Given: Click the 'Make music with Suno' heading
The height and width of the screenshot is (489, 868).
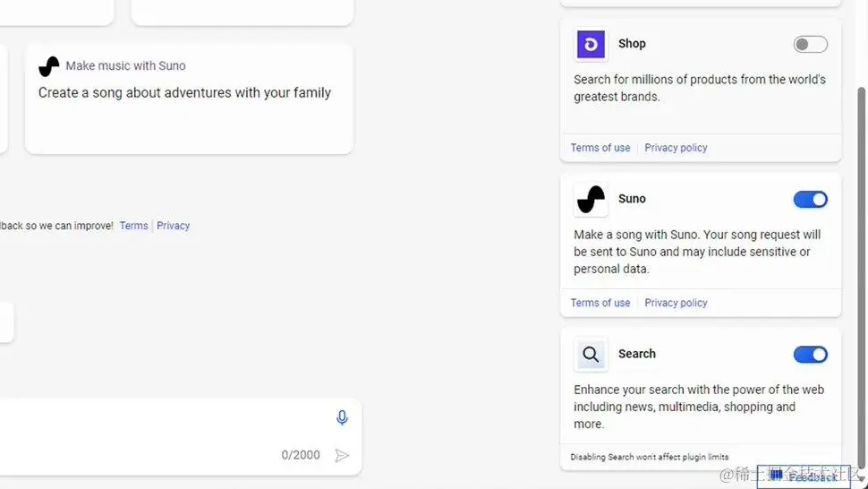Looking at the screenshot, I should [125, 66].
